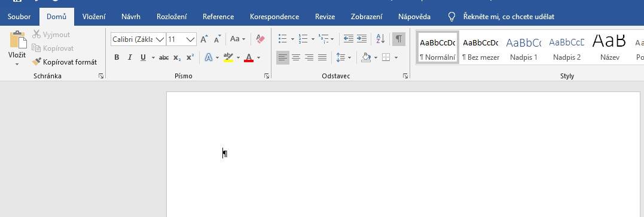Open the bullet library dropdown arrow
644x217 pixels.
(x=292, y=39)
